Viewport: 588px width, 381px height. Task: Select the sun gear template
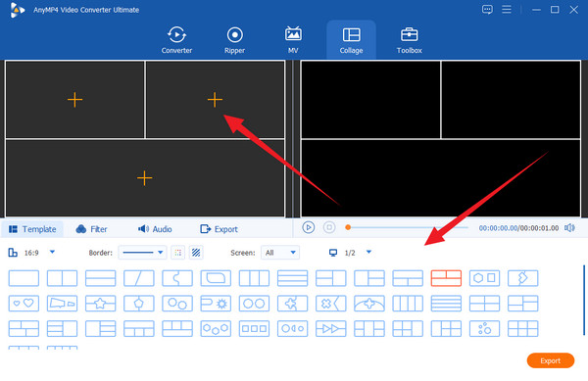[216, 304]
